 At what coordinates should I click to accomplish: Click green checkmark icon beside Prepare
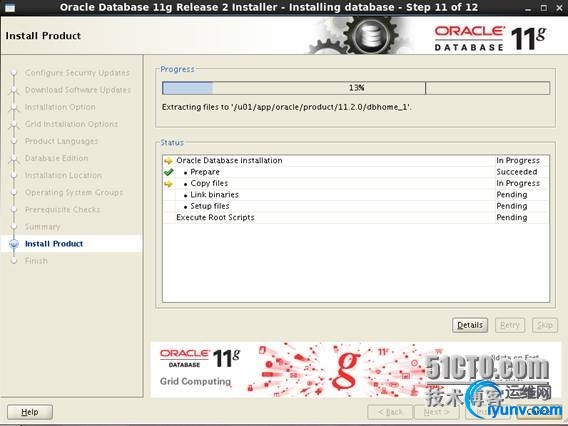click(x=168, y=172)
